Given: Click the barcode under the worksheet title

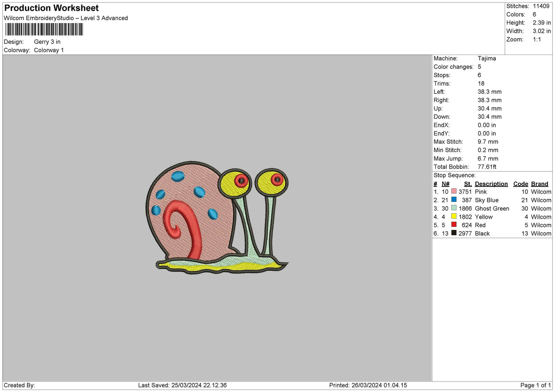Looking at the screenshot, I should coord(44,30).
